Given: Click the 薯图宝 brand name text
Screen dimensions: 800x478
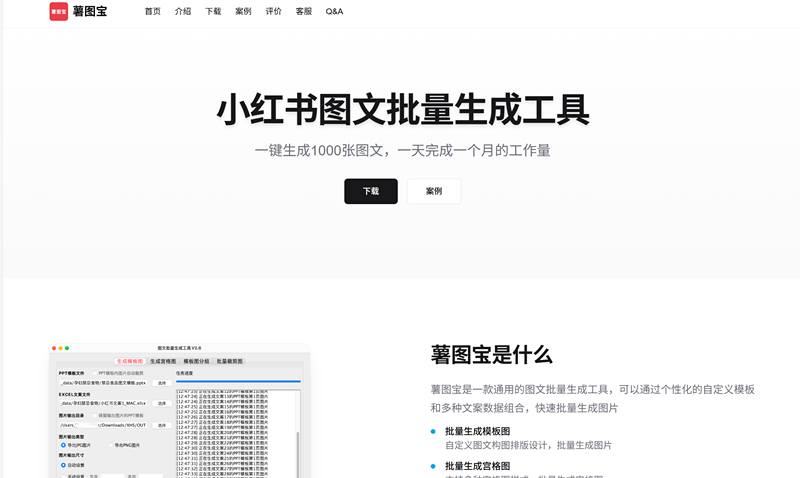Looking at the screenshot, I should (90, 11).
